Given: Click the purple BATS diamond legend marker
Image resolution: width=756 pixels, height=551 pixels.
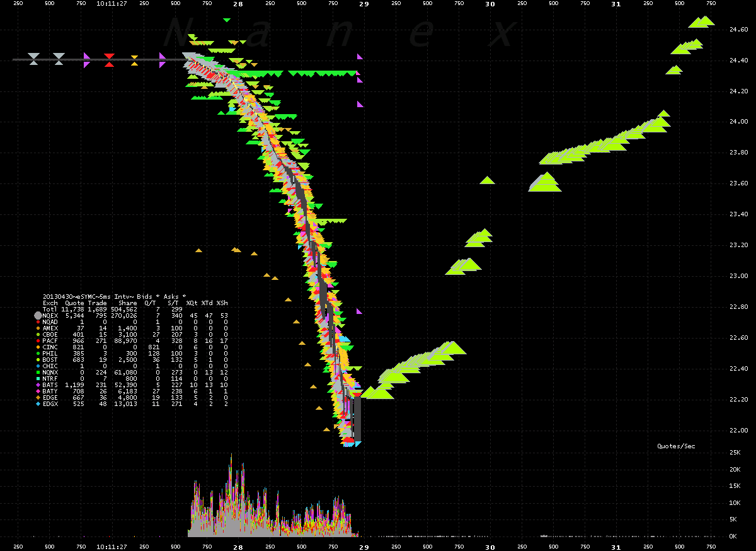Looking at the screenshot, I should pyautogui.click(x=38, y=385).
